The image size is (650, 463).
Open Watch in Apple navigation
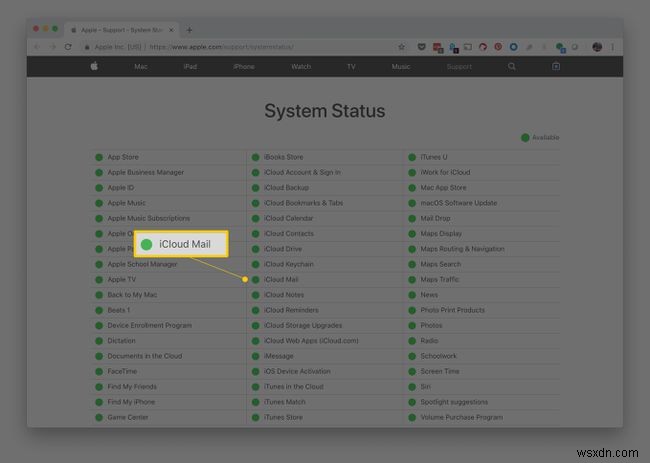click(x=301, y=66)
